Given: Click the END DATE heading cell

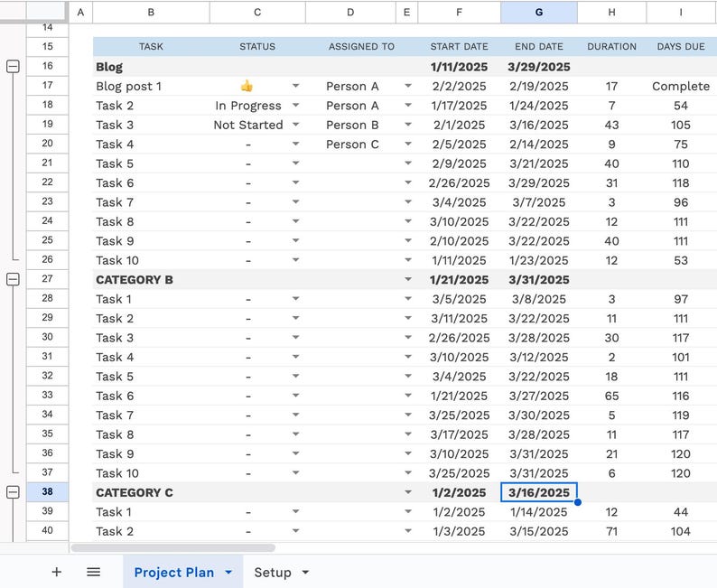Looking at the screenshot, I should tap(539, 47).
